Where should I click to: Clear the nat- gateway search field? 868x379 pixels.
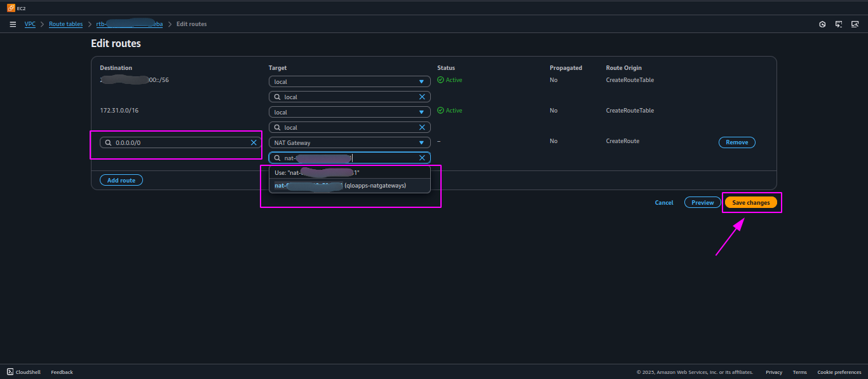pos(422,158)
